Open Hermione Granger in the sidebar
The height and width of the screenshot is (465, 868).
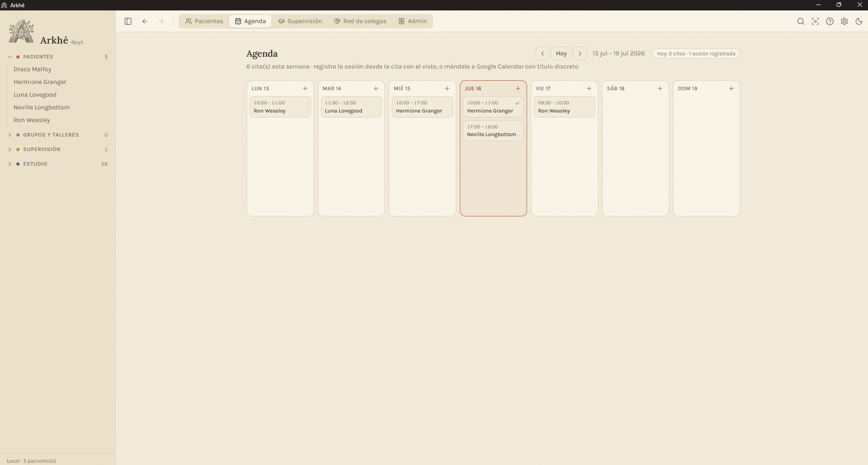point(40,82)
